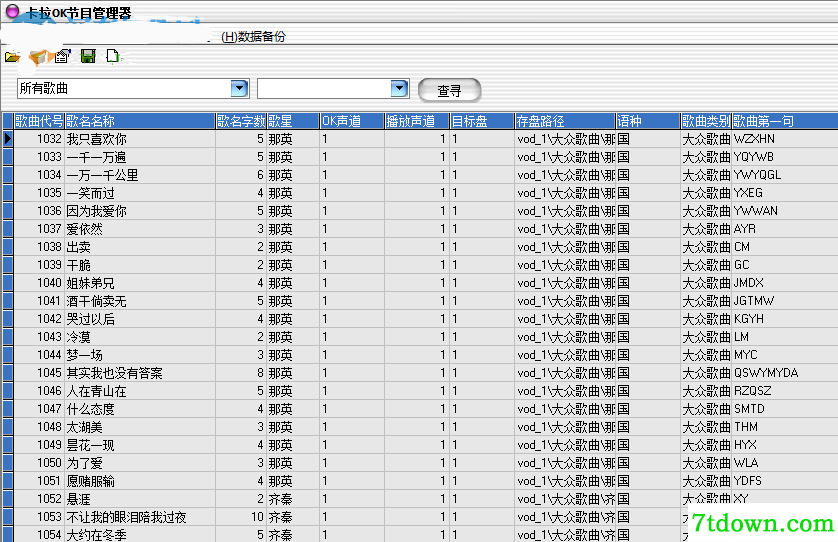The image size is (838, 542).
Task: Click the blank new document toolbar icon
Action: point(112,56)
